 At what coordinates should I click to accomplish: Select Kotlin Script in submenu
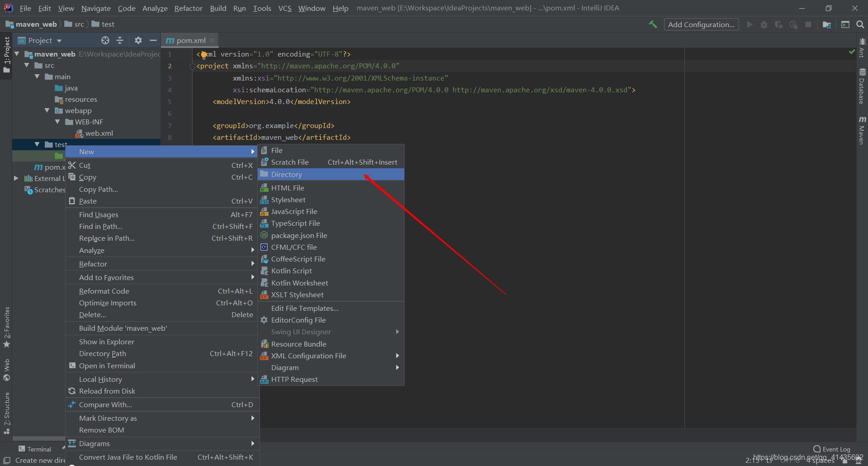331,271
